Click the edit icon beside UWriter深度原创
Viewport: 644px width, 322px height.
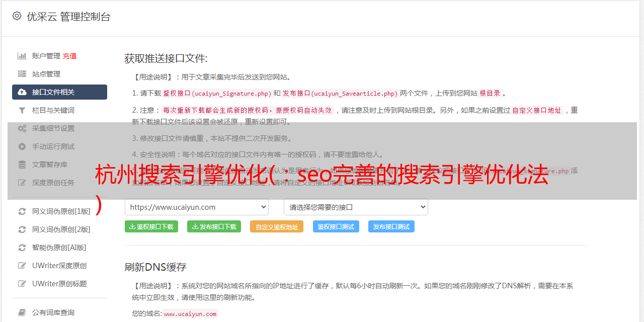coord(22,266)
